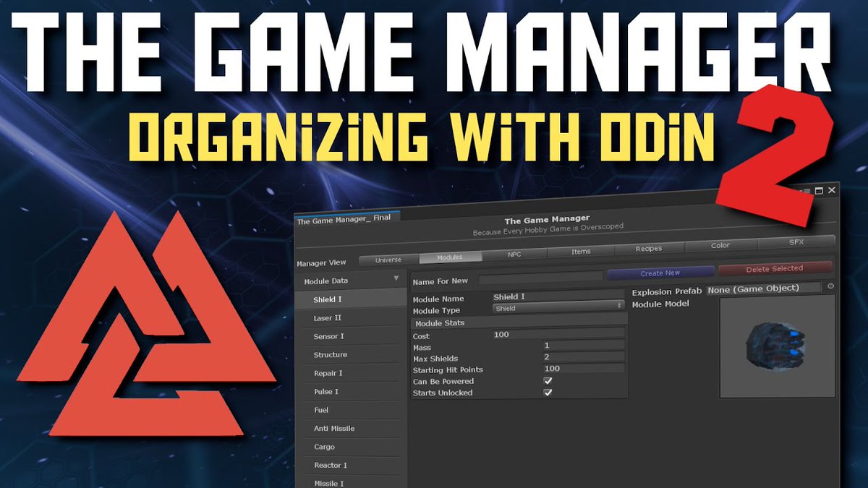Open the SFX manager tab

pyautogui.click(x=796, y=242)
